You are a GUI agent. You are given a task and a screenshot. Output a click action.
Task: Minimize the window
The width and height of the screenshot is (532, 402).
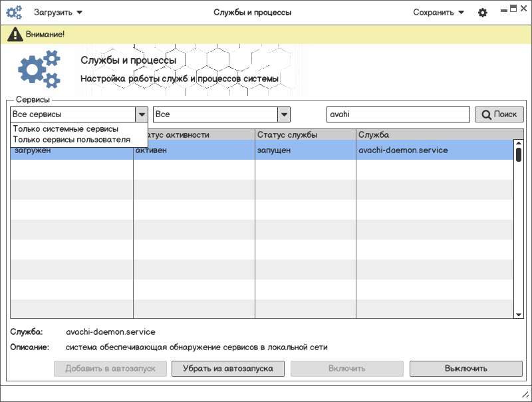point(503,9)
